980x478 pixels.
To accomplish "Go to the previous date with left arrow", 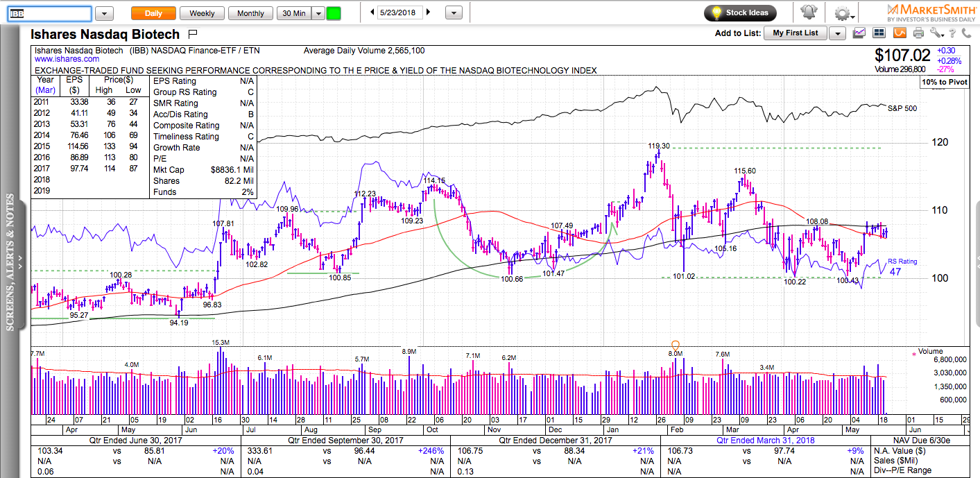I will [372, 12].
